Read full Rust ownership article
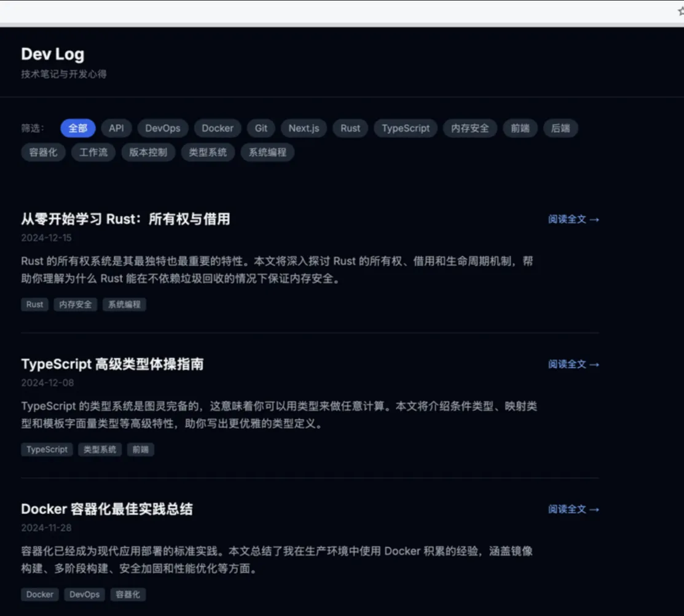This screenshot has height=616, width=684. tap(573, 219)
